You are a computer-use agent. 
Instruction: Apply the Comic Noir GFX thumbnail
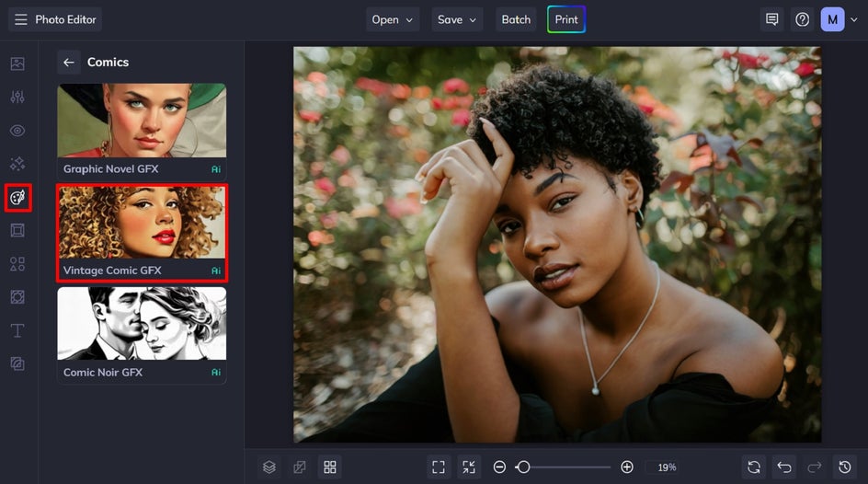pyautogui.click(x=142, y=335)
